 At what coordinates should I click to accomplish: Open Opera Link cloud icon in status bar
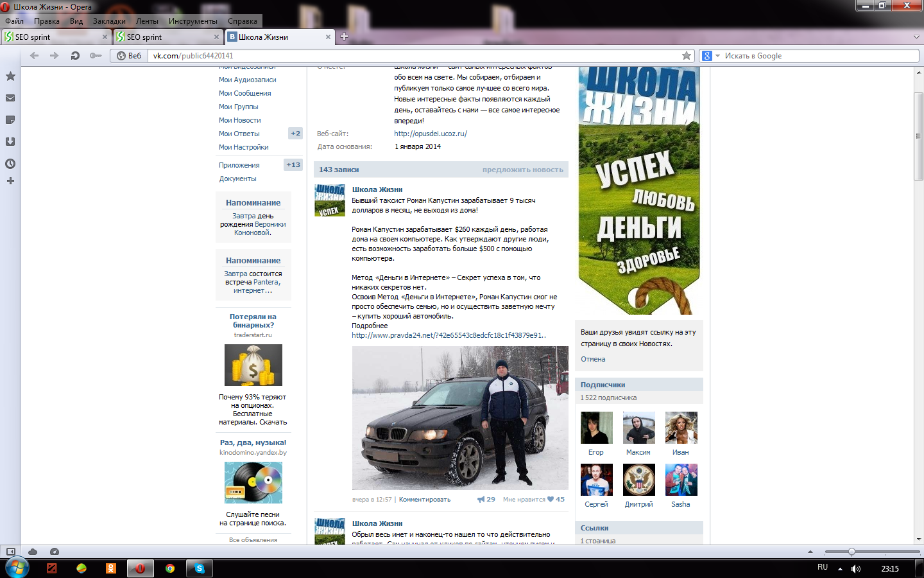click(33, 552)
